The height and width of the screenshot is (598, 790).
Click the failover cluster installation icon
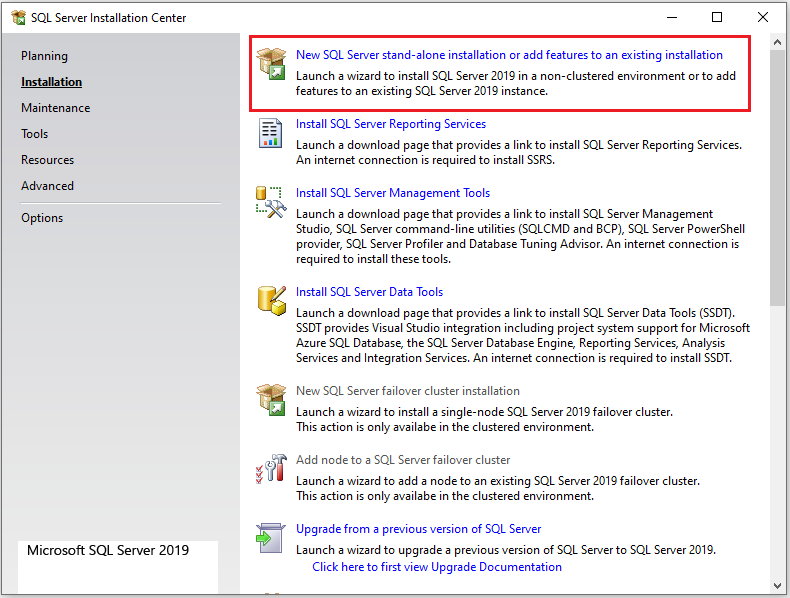coord(271,399)
